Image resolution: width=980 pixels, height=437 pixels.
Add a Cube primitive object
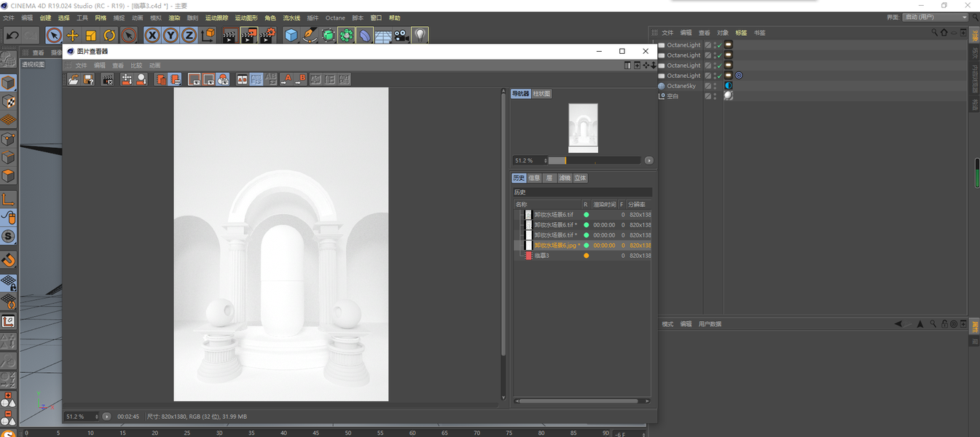point(291,35)
